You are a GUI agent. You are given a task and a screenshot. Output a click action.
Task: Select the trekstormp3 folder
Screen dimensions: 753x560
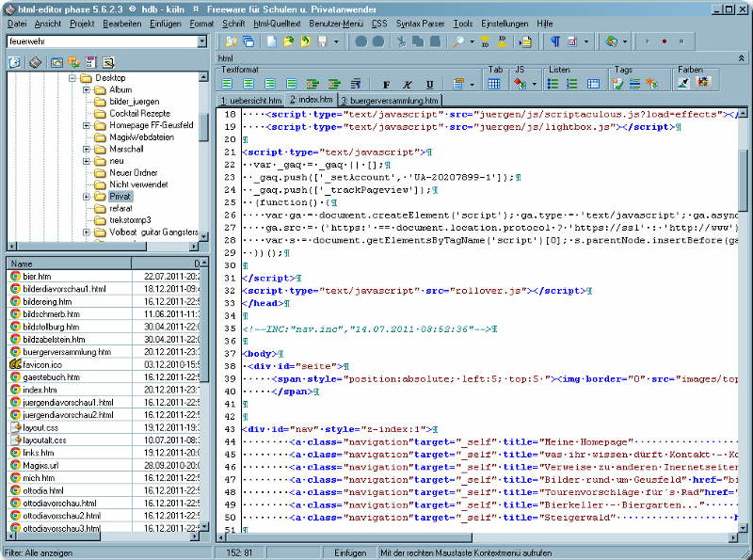tap(130, 220)
